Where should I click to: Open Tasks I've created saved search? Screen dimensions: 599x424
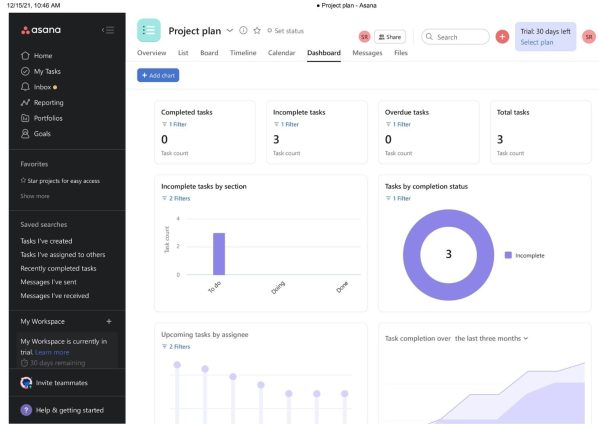pos(46,241)
